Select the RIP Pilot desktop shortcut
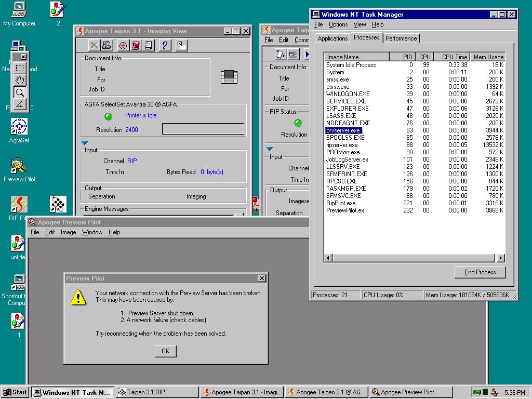Viewport: 532px width, 399px height. [19, 208]
